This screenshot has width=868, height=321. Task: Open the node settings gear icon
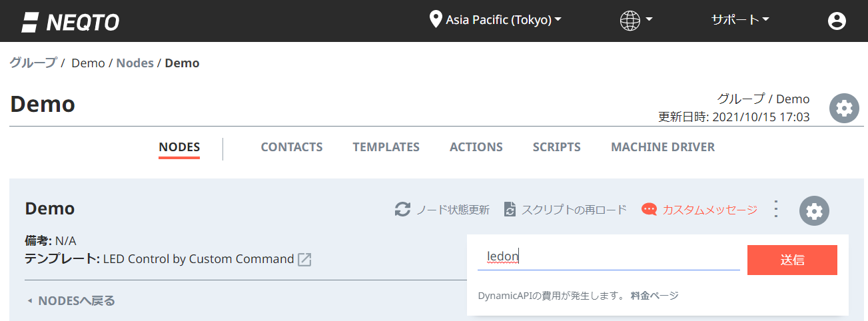tap(814, 211)
